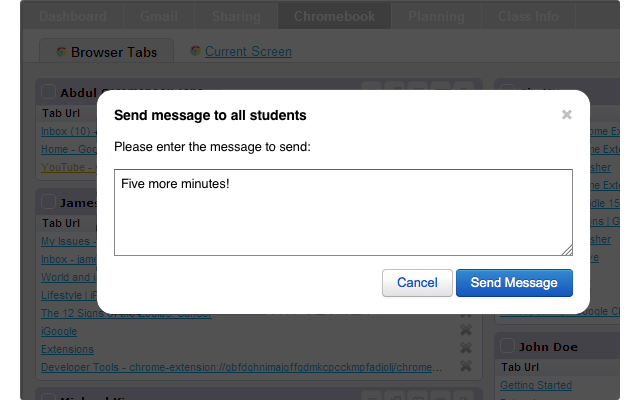Open the Sharing tab

[x=236, y=16]
